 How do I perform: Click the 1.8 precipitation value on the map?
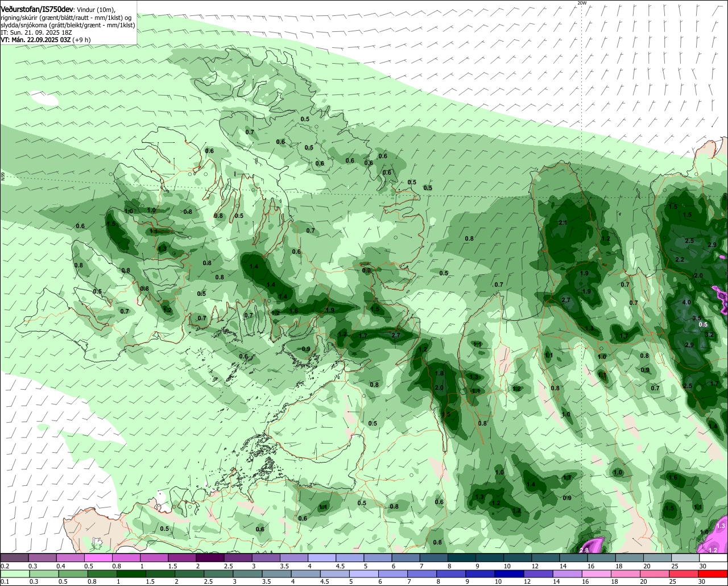coord(439,373)
